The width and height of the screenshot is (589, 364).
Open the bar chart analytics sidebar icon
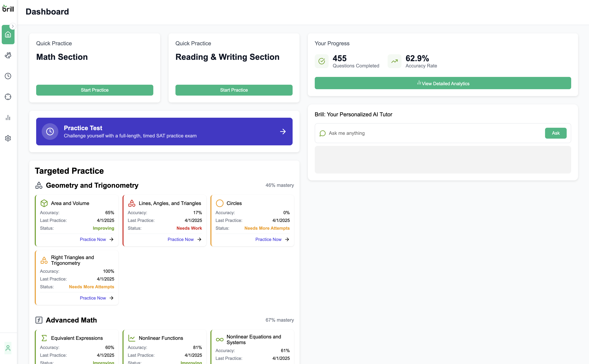pyautogui.click(x=8, y=118)
